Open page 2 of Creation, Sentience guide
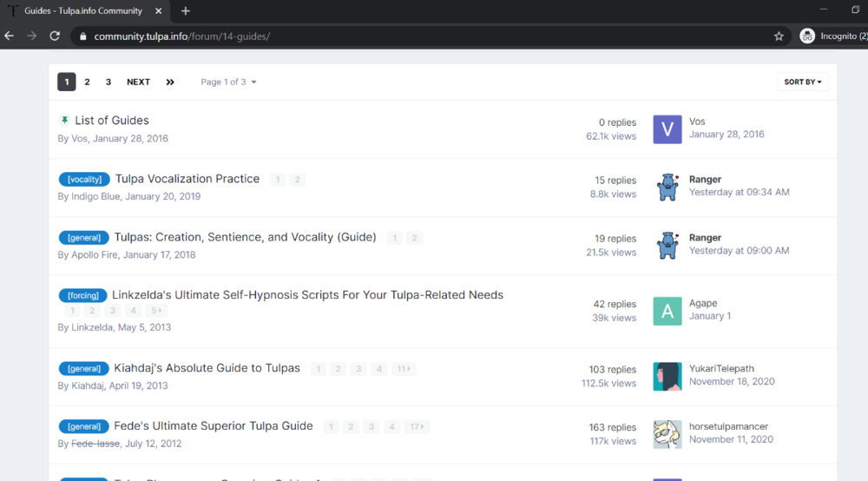868x481 pixels. [x=414, y=238]
